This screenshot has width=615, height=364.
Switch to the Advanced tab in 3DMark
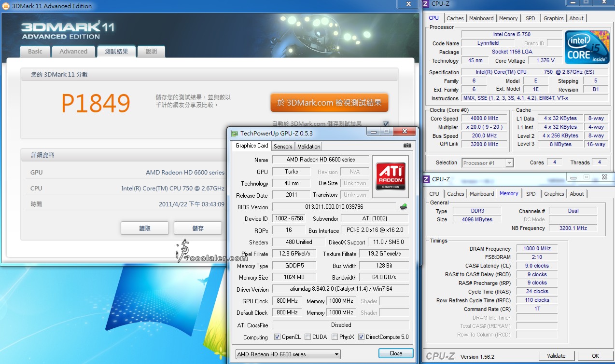pyautogui.click(x=73, y=52)
